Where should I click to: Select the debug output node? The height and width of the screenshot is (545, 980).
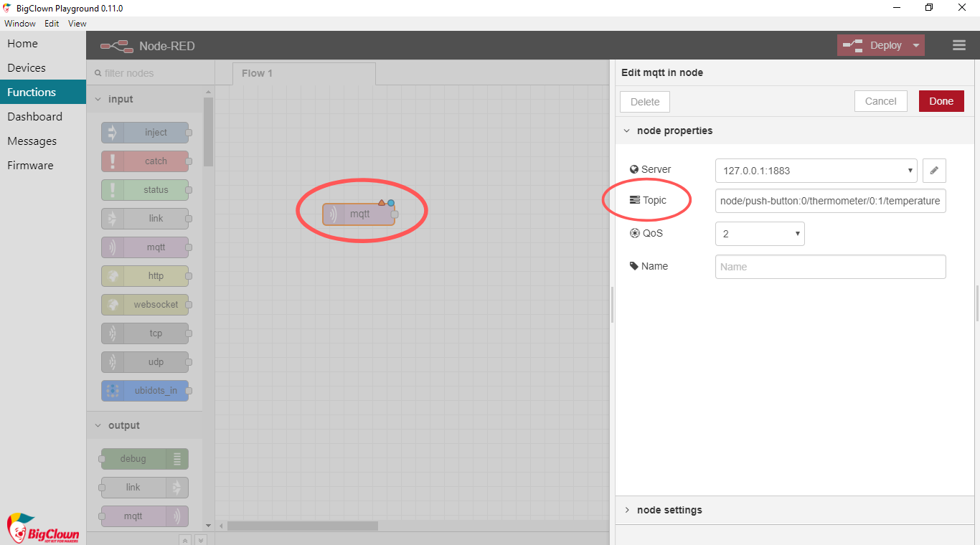click(145, 459)
